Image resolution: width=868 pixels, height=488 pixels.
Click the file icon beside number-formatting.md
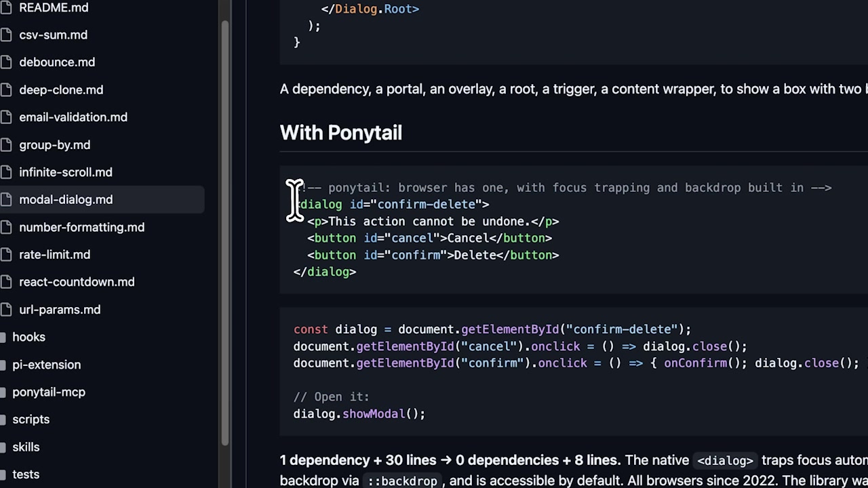click(6, 227)
